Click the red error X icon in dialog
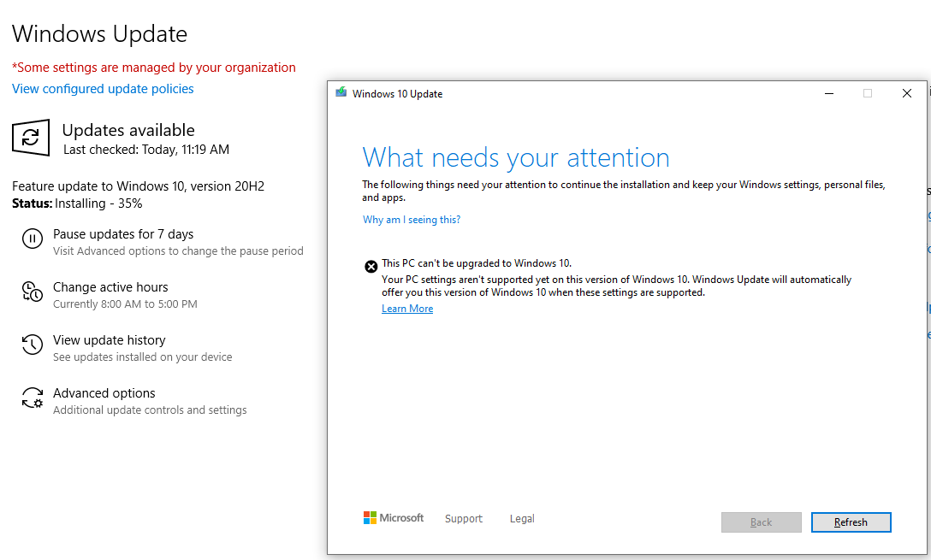The width and height of the screenshot is (931, 560). pyautogui.click(x=371, y=267)
